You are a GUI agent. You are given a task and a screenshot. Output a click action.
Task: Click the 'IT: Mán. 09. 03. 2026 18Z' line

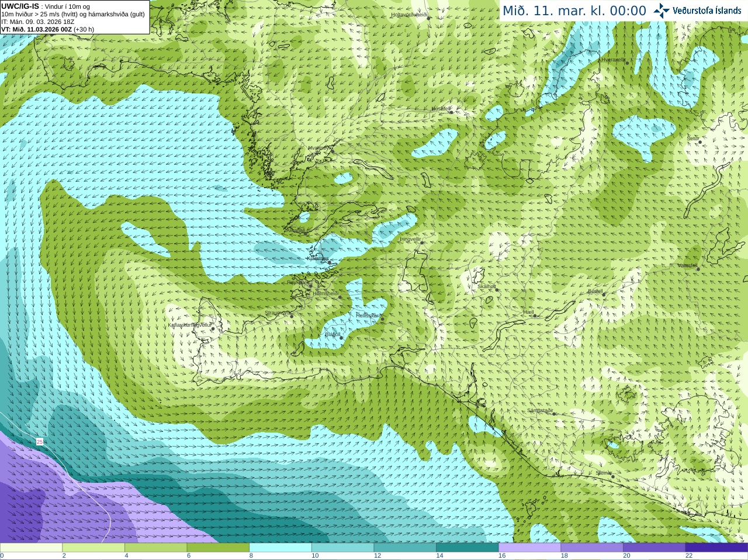[38, 22]
